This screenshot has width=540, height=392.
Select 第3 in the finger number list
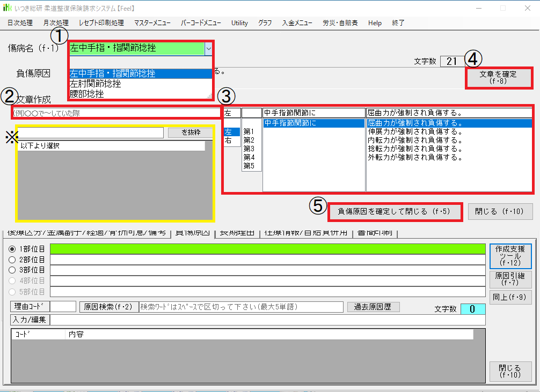point(249,149)
